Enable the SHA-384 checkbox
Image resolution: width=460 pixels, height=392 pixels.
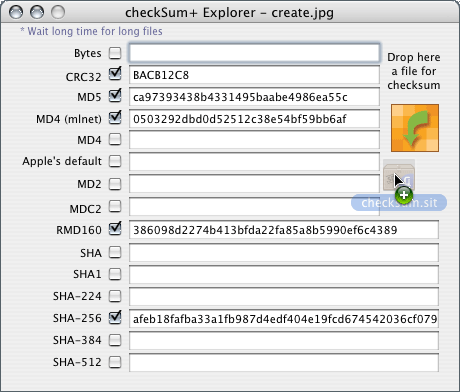tap(115, 340)
